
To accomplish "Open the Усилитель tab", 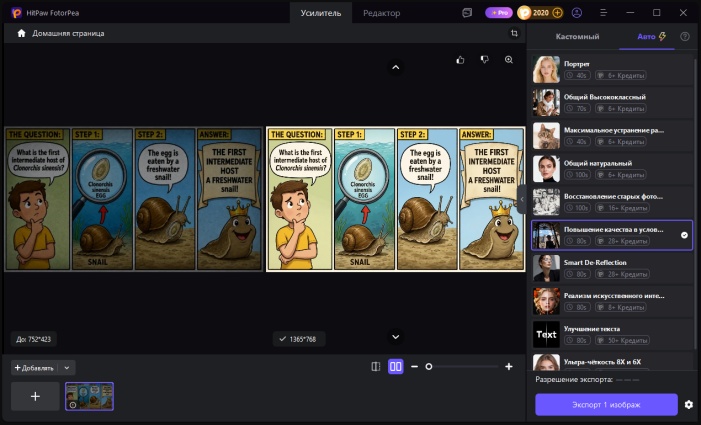I will [321, 13].
